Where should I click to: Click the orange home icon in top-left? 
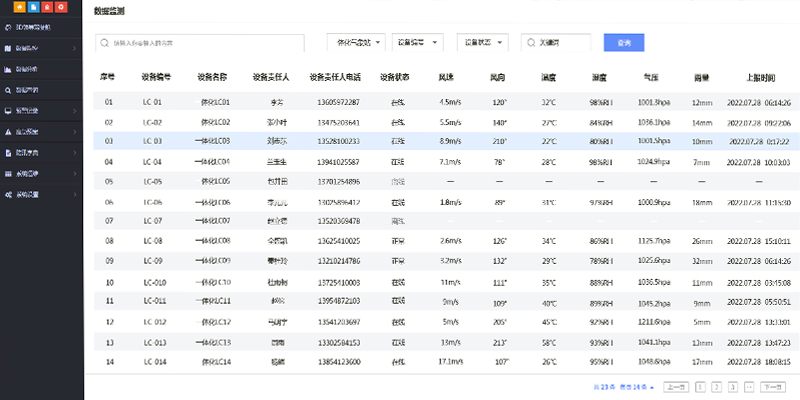click(20, 8)
